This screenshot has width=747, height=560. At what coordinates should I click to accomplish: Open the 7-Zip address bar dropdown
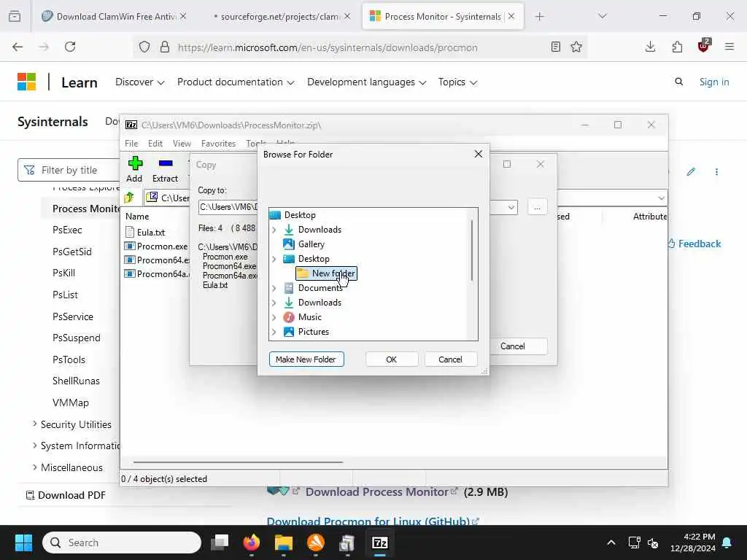coord(661,198)
